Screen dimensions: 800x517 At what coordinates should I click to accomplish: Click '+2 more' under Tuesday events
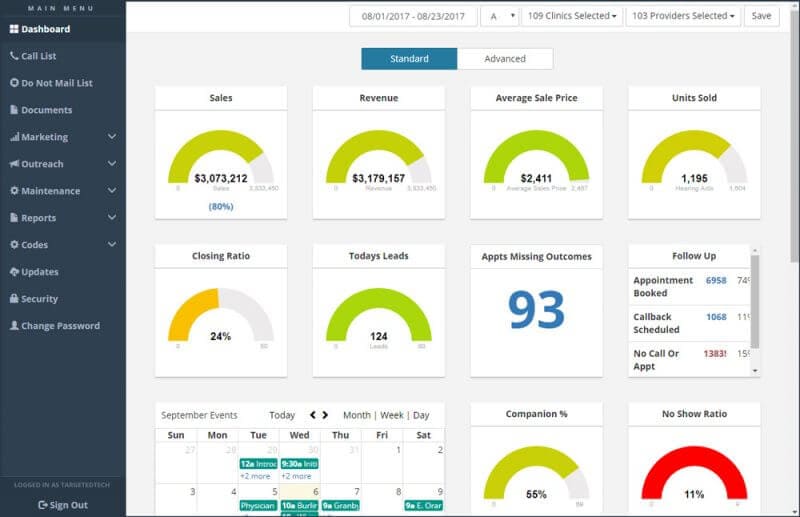pyautogui.click(x=255, y=476)
